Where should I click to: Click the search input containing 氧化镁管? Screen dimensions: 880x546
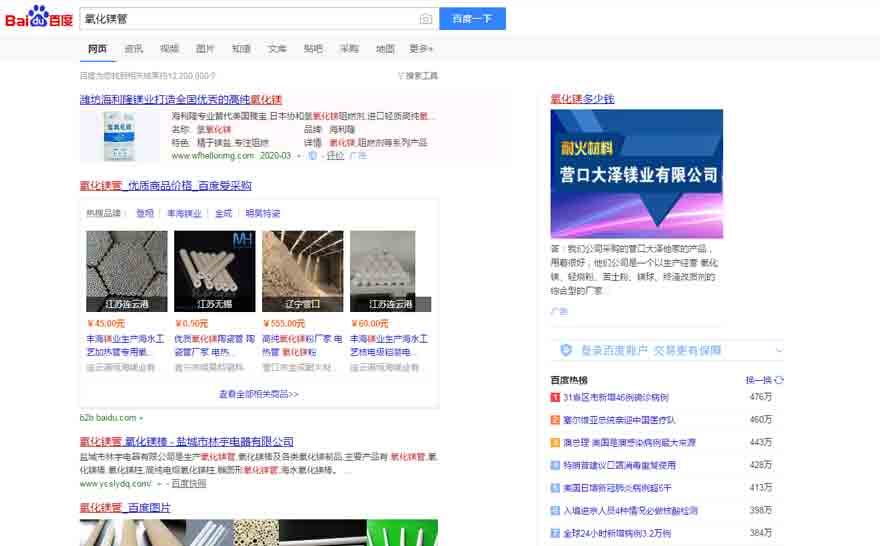[x=248, y=19]
